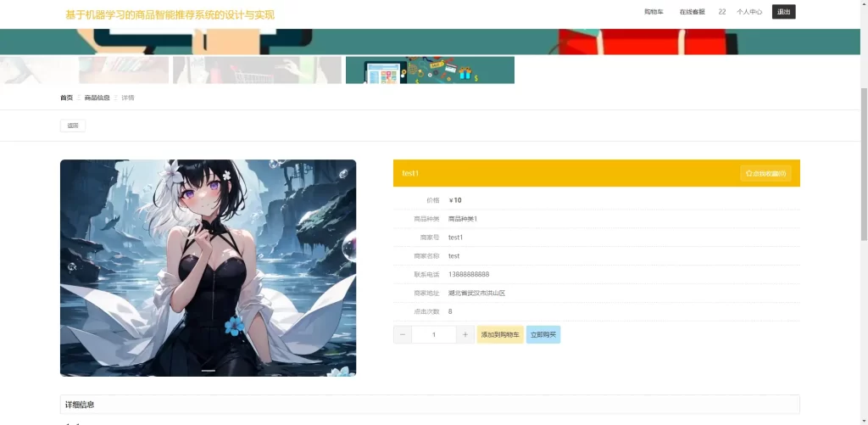Image resolution: width=868 pixels, height=425 pixels.
Task: Focus the quantity input field
Action: click(434, 335)
